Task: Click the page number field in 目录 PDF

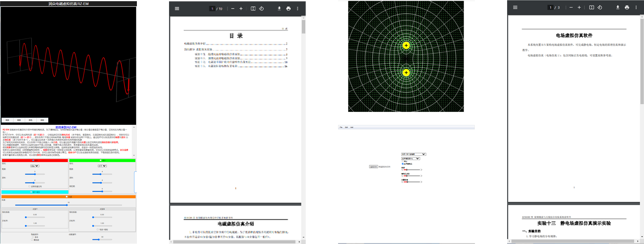Action: pos(213,9)
